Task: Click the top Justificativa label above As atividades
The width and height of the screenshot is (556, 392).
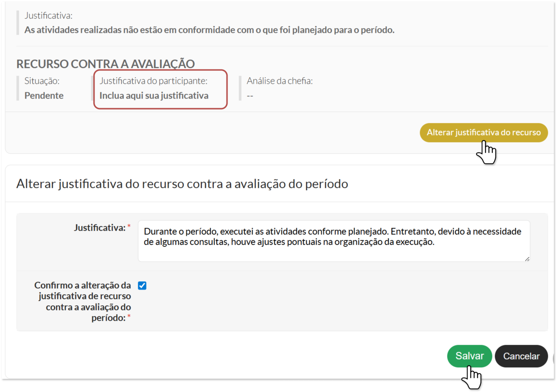Action: (x=48, y=16)
